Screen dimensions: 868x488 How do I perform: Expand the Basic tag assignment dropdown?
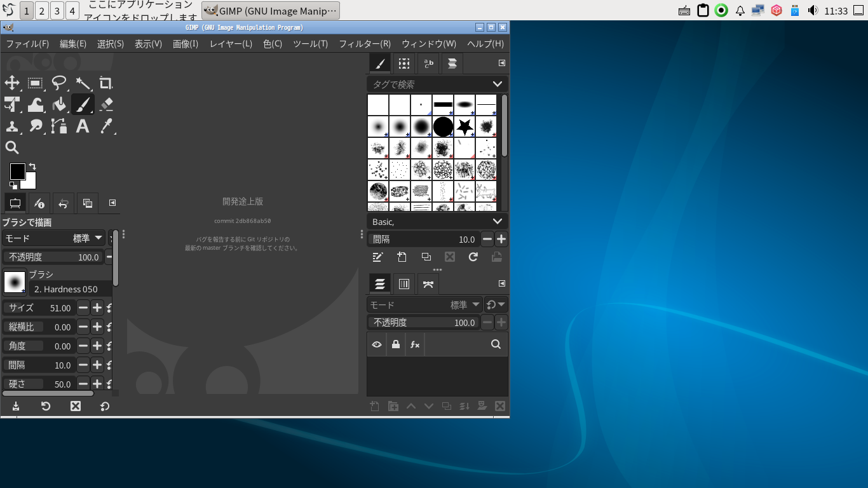(x=497, y=221)
